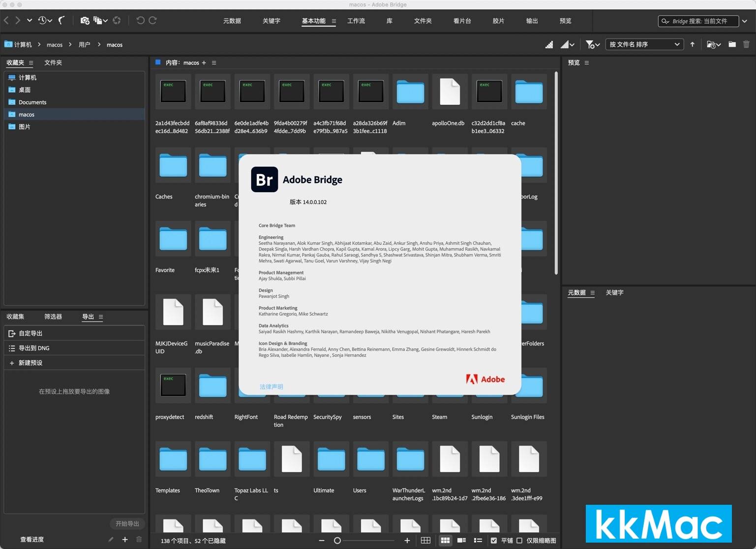
Task: Expand the workspace switcher chevron beside search
Action: point(745,21)
